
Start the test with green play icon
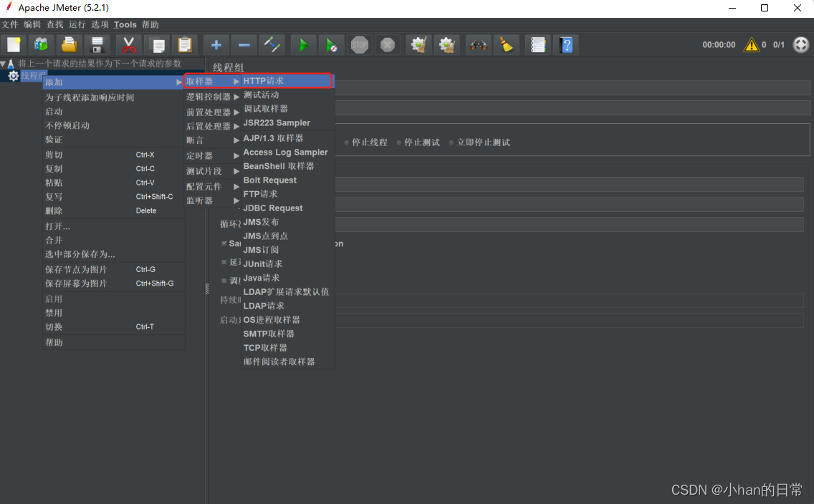[x=304, y=45]
